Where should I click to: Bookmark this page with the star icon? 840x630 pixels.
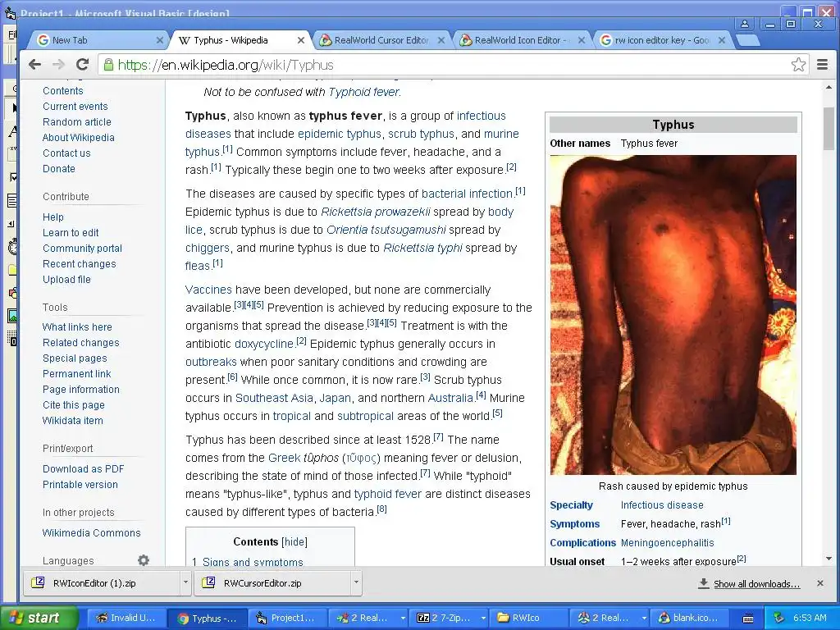(x=798, y=65)
